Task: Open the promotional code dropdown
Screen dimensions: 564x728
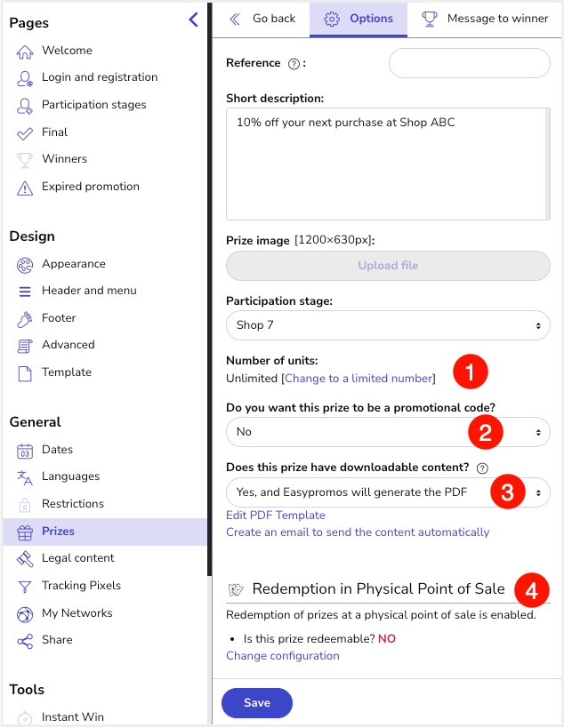Action: 388,432
